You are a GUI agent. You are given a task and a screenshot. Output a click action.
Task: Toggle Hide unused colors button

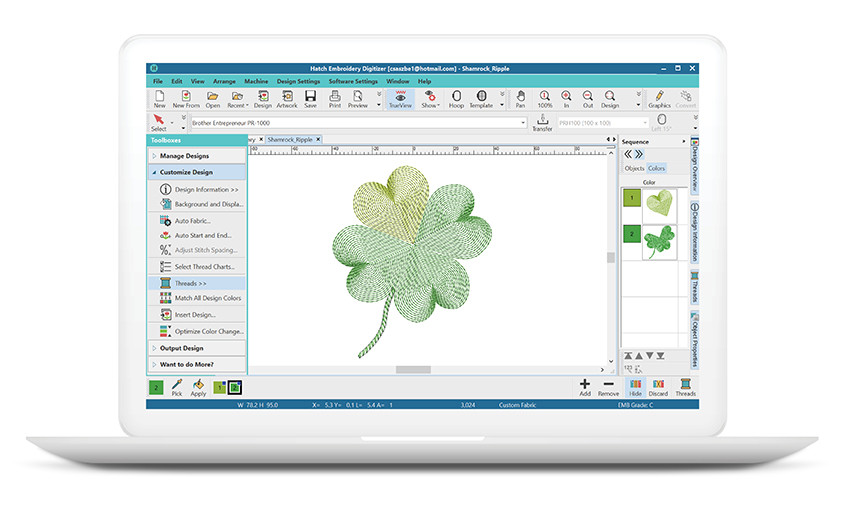click(x=634, y=387)
